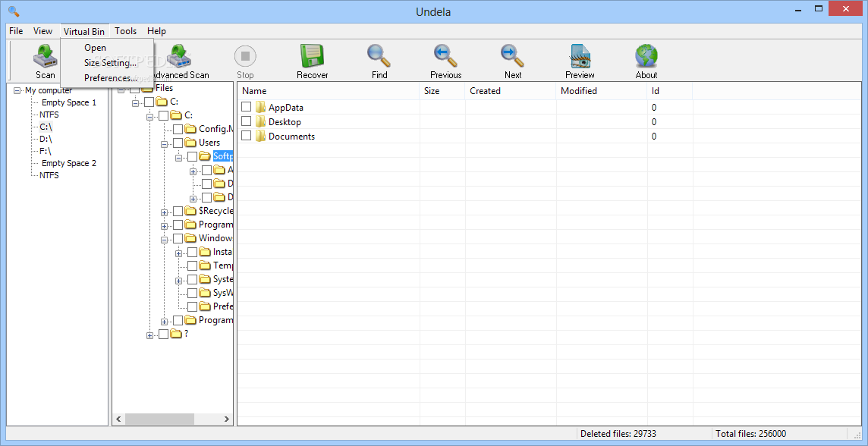This screenshot has width=868, height=446.
Task: Click the tree scrollbar right arrow
Action: (227, 419)
